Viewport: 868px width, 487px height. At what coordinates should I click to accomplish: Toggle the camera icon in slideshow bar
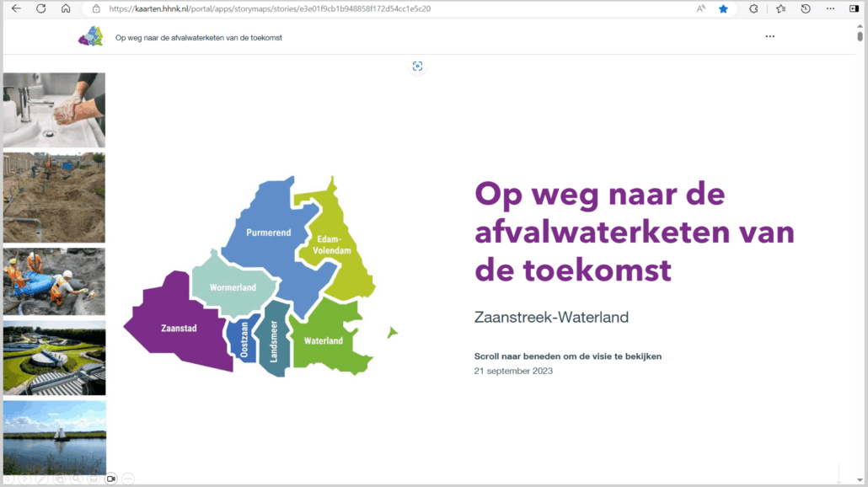[x=110, y=479]
